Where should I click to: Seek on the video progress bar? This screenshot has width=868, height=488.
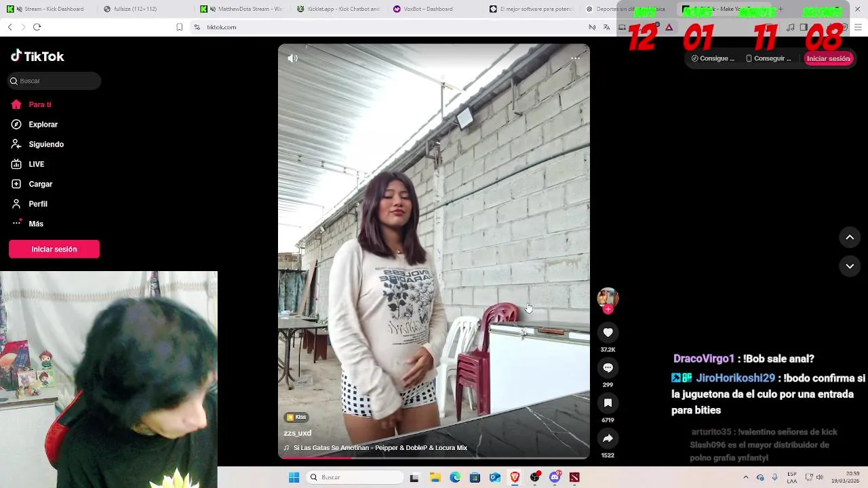coord(433,457)
